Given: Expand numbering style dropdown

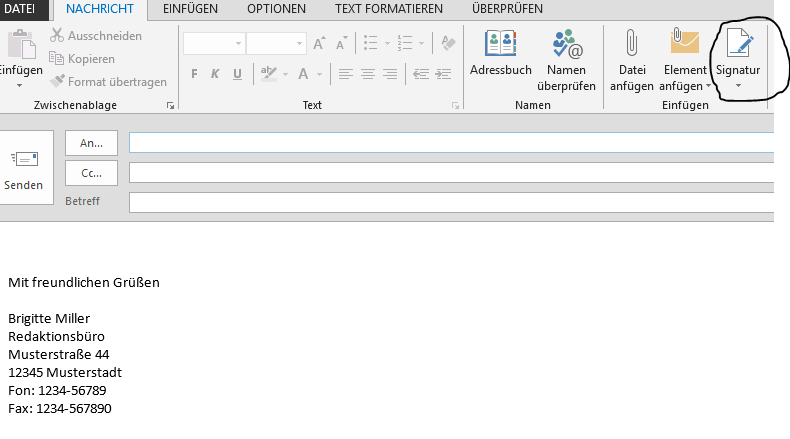Looking at the screenshot, I should coord(421,44).
